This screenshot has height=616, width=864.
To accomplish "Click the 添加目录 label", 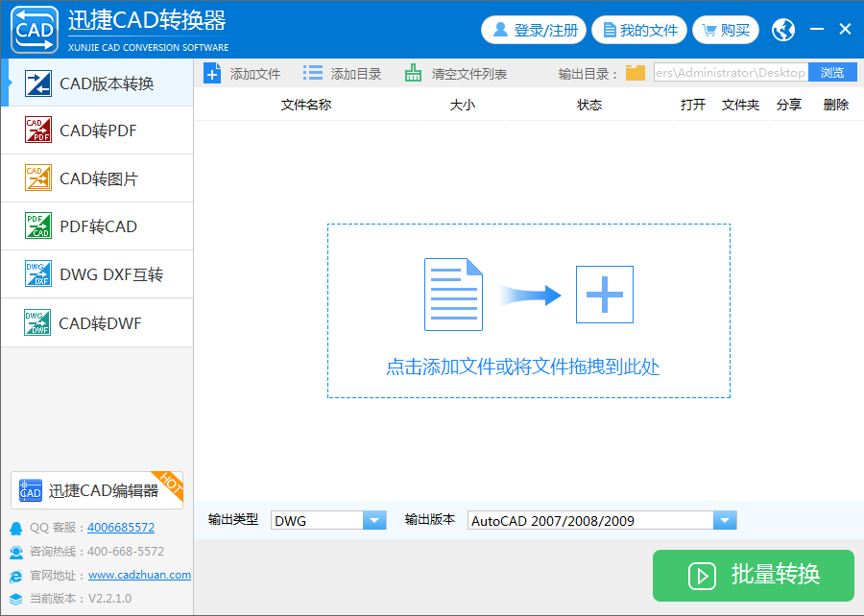I will pos(356,74).
